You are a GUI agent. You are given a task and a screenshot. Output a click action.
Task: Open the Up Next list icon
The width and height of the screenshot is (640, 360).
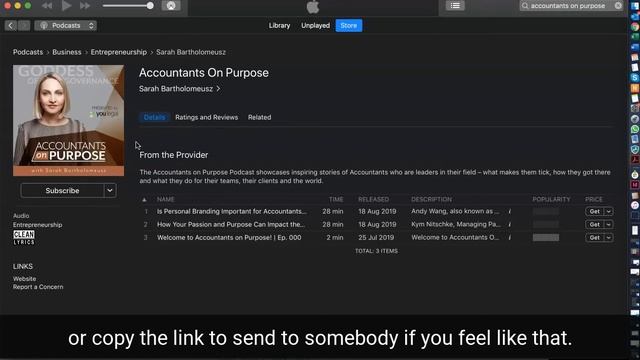click(x=455, y=6)
